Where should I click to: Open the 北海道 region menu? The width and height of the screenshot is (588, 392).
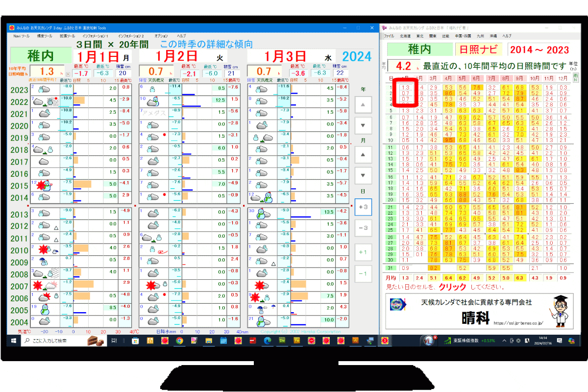(x=405, y=36)
